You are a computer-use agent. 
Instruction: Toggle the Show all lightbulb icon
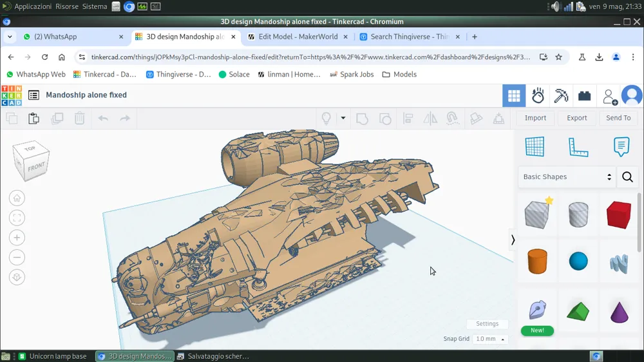pyautogui.click(x=326, y=119)
